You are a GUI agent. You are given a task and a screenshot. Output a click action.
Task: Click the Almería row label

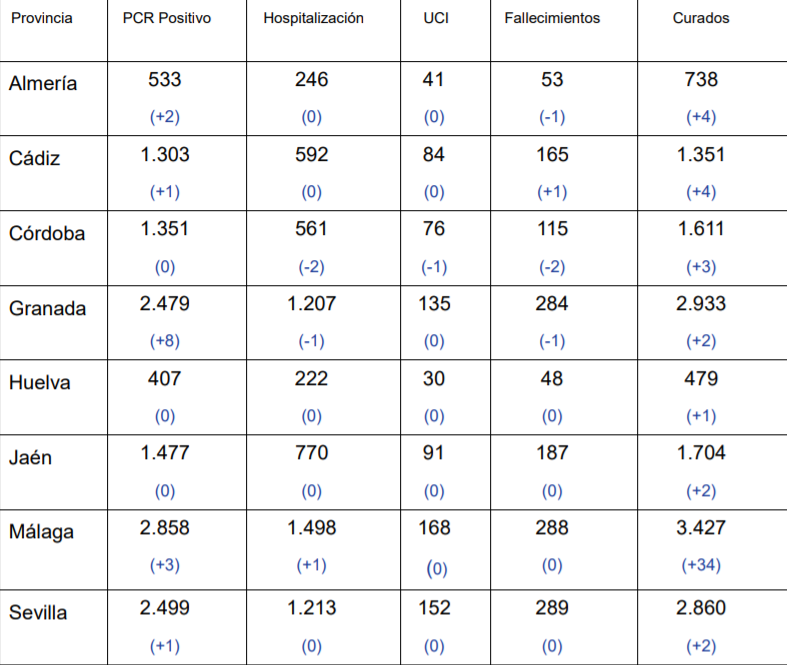(43, 84)
